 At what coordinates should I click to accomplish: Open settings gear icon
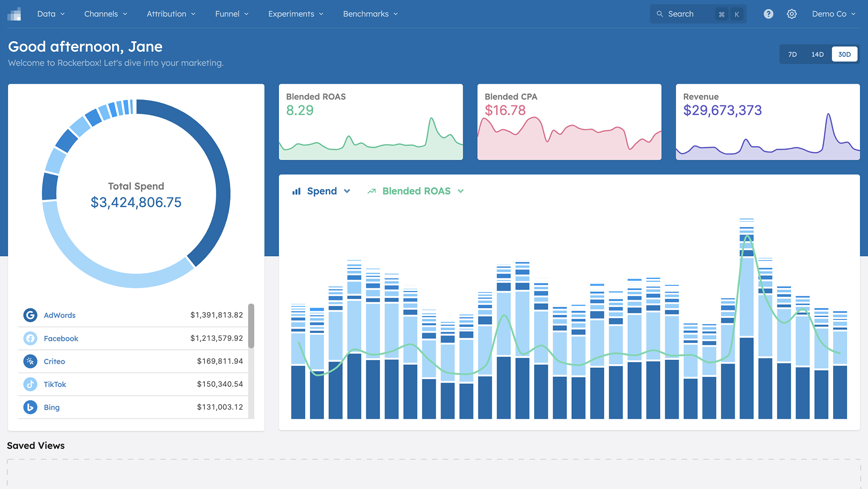792,14
